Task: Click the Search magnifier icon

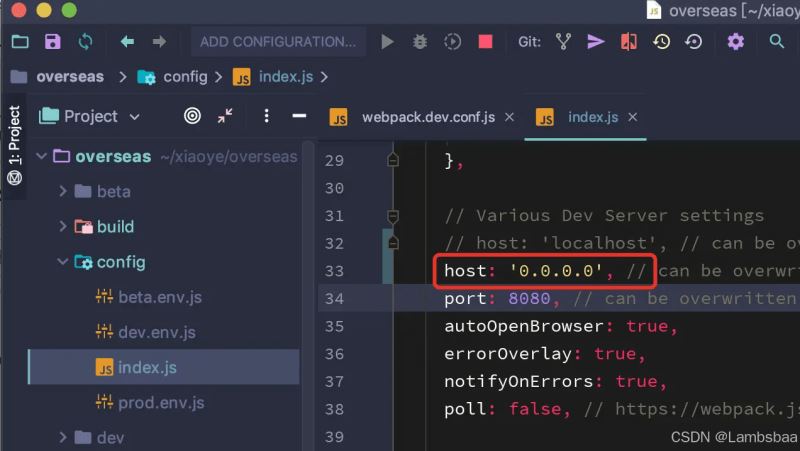Action: point(777,42)
